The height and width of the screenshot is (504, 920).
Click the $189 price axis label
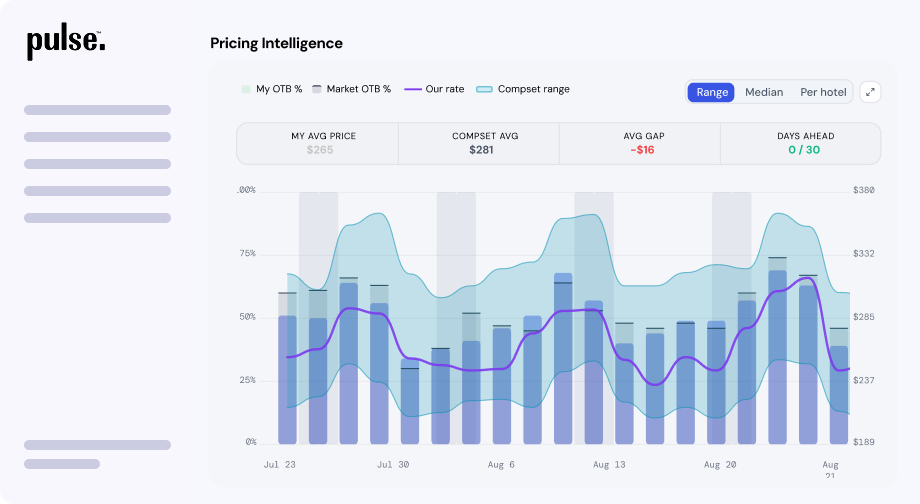(864, 442)
